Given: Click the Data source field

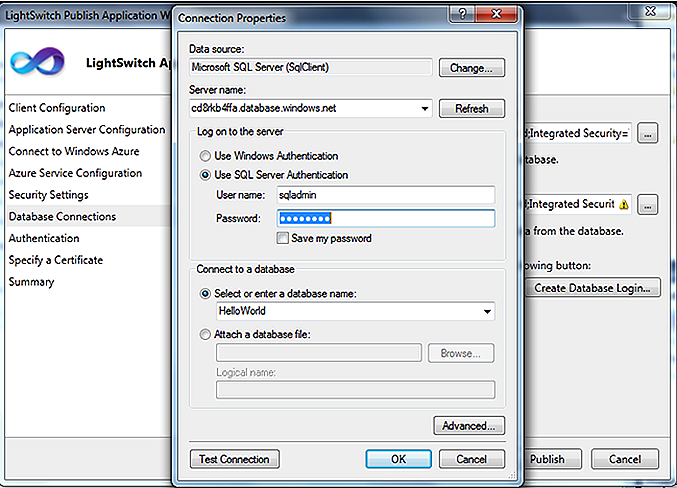Looking at the screenshot, I should click(x=310, y=67).
